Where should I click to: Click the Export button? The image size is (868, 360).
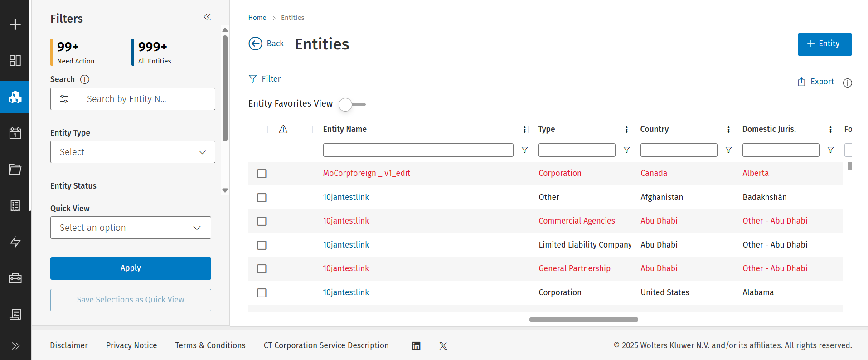click(816, 82)
